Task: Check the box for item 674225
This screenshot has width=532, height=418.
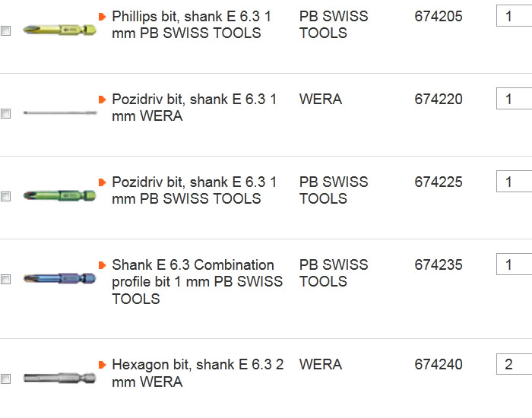Action: [6, 197]
